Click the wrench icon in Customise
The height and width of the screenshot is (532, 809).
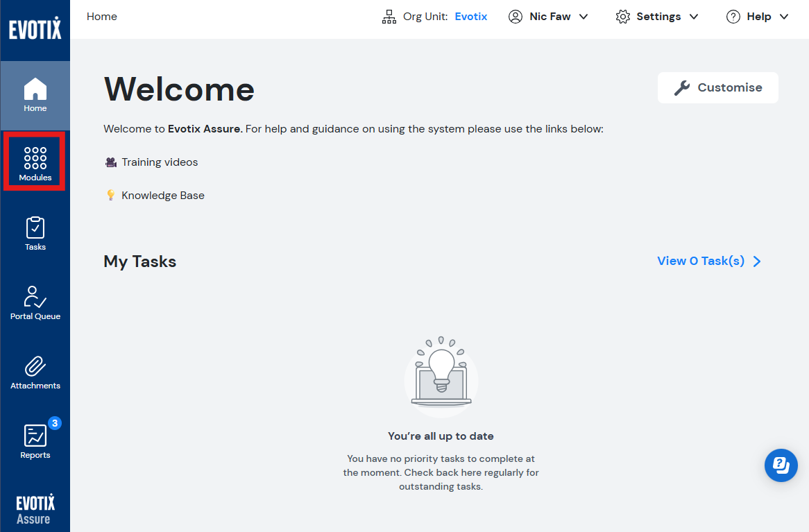click(x=682, y=87)
